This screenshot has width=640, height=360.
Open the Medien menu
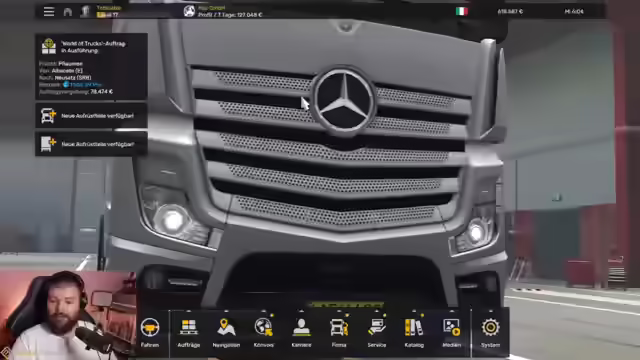(451, 333)
